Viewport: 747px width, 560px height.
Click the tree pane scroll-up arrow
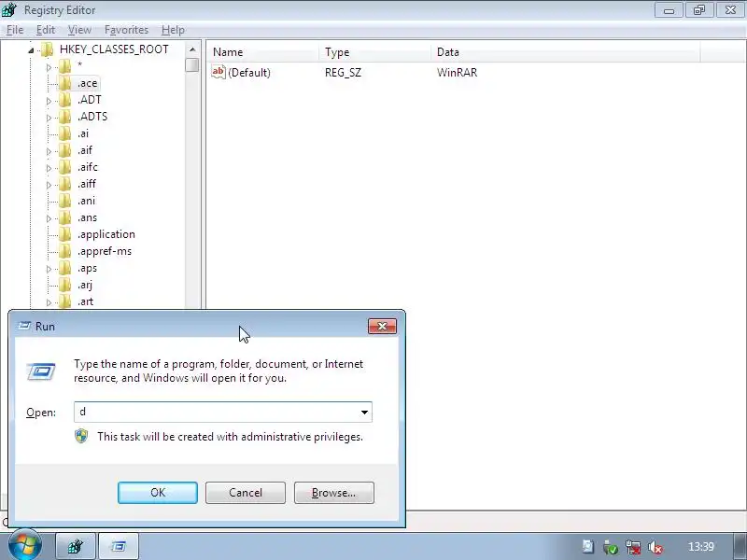192,49
